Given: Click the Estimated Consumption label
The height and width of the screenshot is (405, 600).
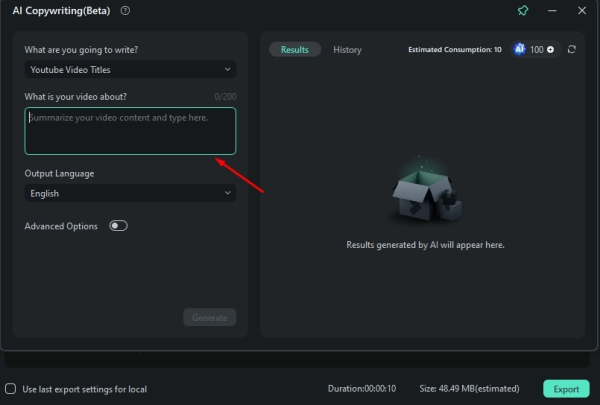Looking at the screenshot, I should (x=454, y=50).
